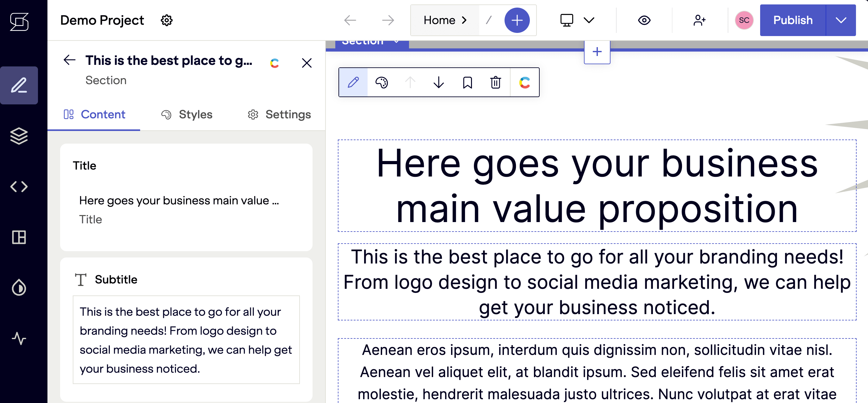Switch to the Settings tab
Viewport: 868px width, 403px height.
279,115
